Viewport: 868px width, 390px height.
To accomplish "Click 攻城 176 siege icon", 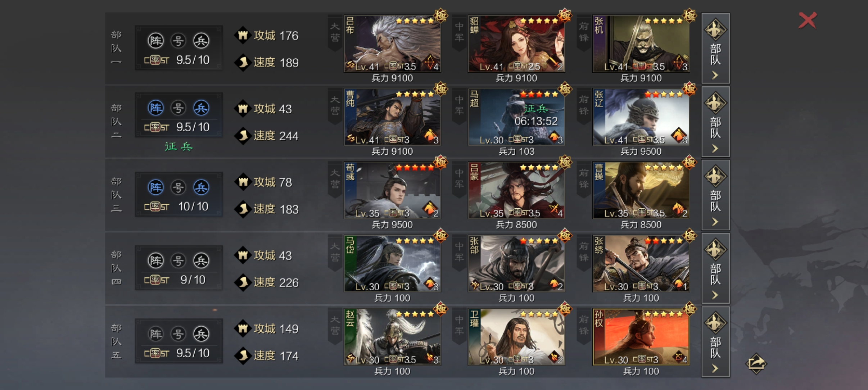I will click(x=243, y=35).
